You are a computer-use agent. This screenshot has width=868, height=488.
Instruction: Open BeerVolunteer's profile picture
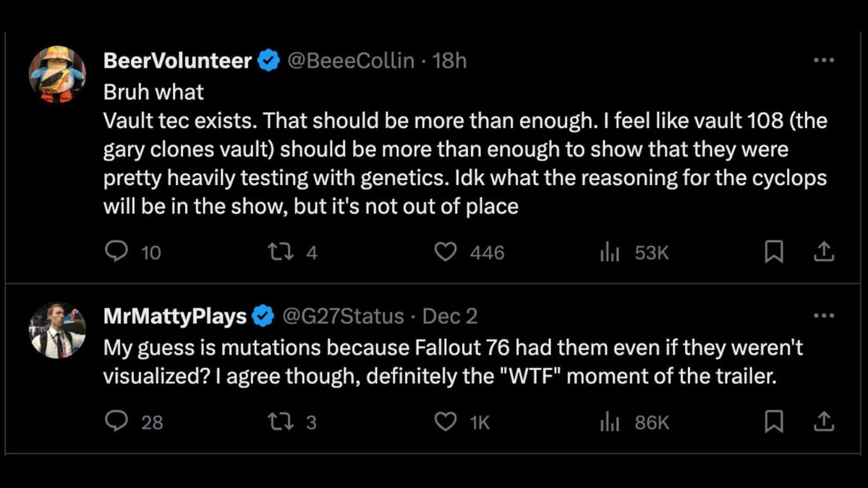point(57,74)
